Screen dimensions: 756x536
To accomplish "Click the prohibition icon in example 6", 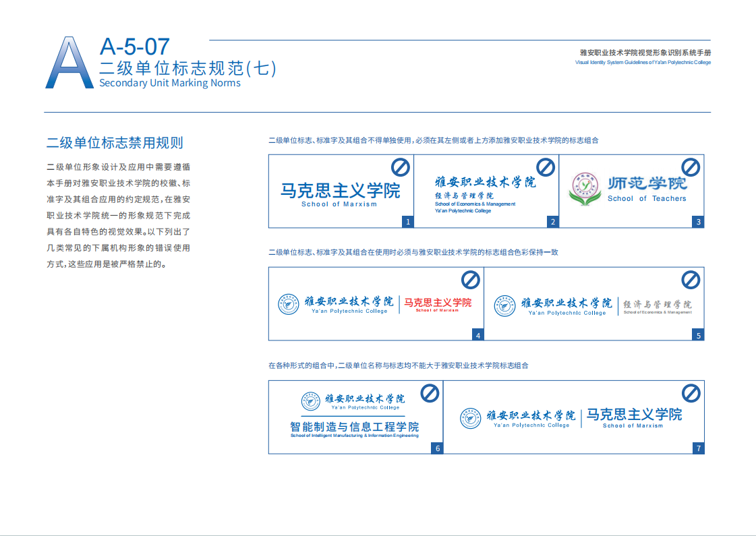I will click(x=430, y=392).
